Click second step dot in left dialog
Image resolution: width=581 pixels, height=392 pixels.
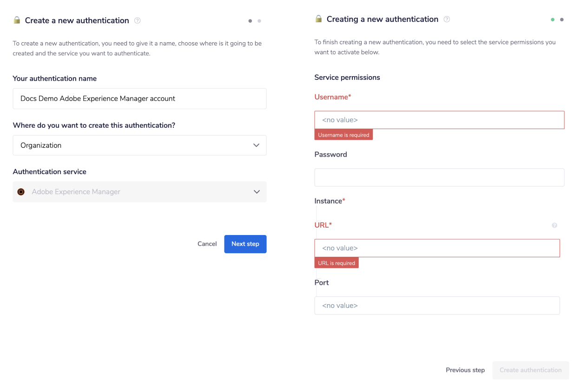[259, 21]
